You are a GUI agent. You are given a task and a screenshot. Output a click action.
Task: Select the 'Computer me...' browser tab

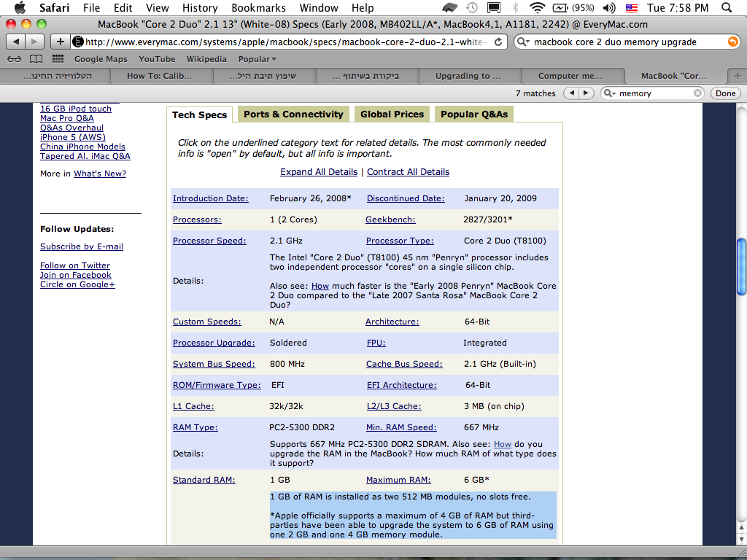coord(570,76)
